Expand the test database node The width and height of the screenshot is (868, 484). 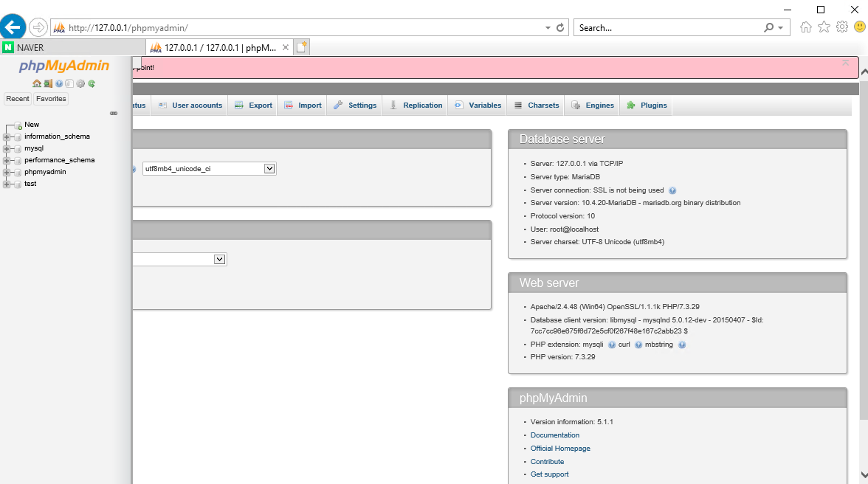coord(7,184)
